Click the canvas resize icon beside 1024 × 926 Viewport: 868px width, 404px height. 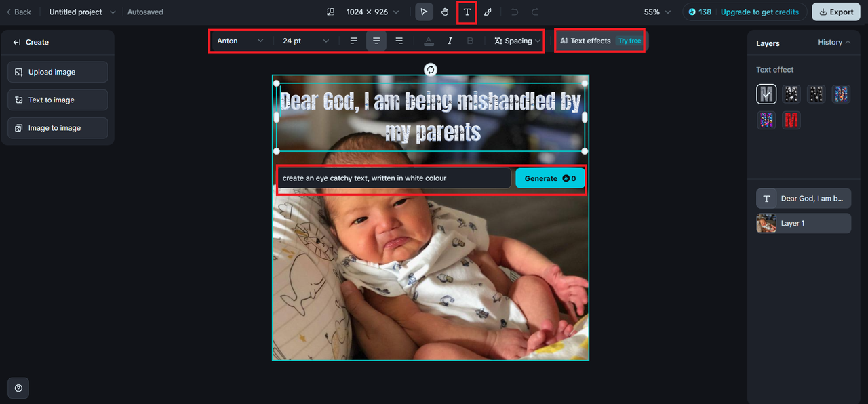click(x=331, y=12)
